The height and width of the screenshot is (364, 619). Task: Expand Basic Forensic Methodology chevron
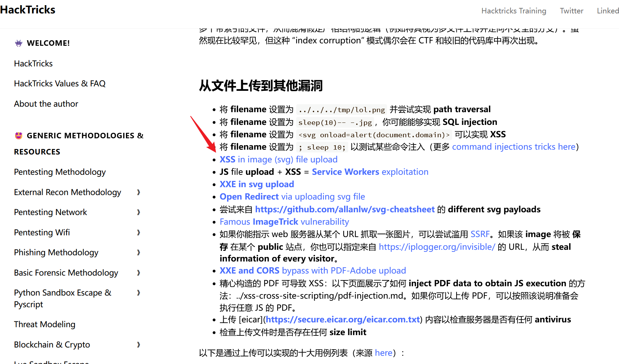click(139, 273)
